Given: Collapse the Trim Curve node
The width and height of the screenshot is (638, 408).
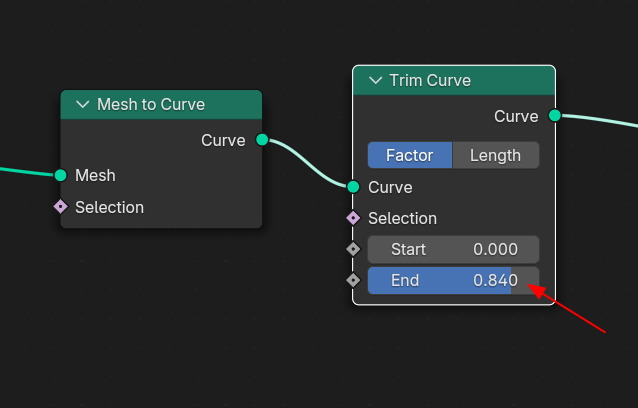Looking at the screenshot, I should pos(376,81).
